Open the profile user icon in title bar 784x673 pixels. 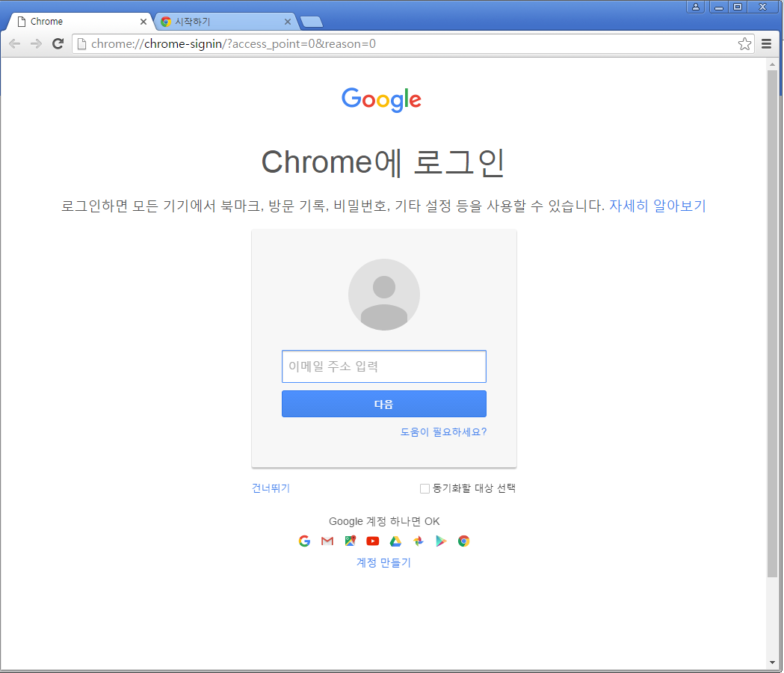tap(696, 7)
